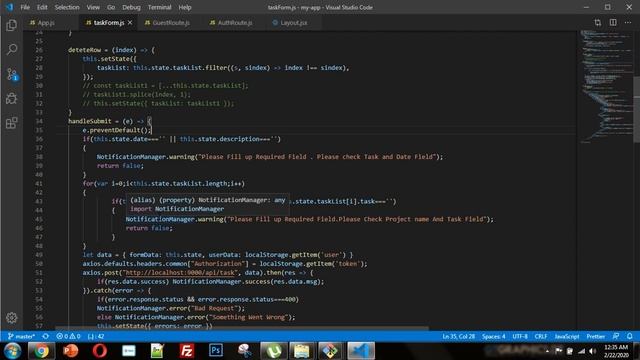
Task: Open Windows Explorer folder from taskbar
Action: pos(302,351)
